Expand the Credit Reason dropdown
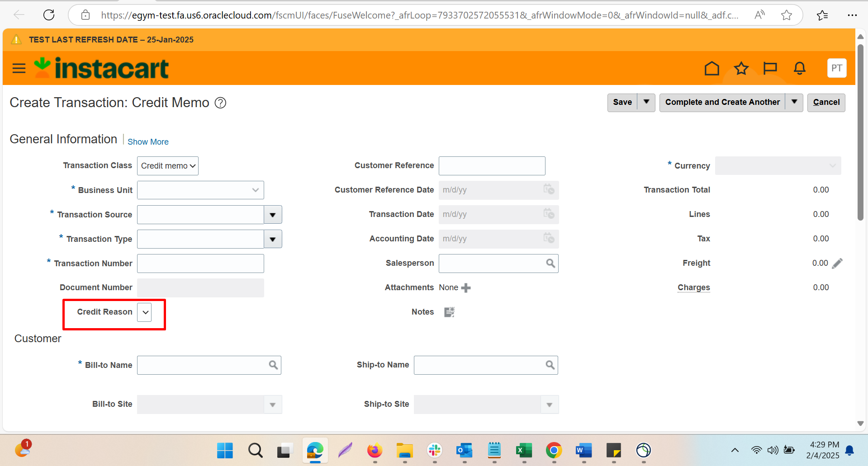 (145, 312)
